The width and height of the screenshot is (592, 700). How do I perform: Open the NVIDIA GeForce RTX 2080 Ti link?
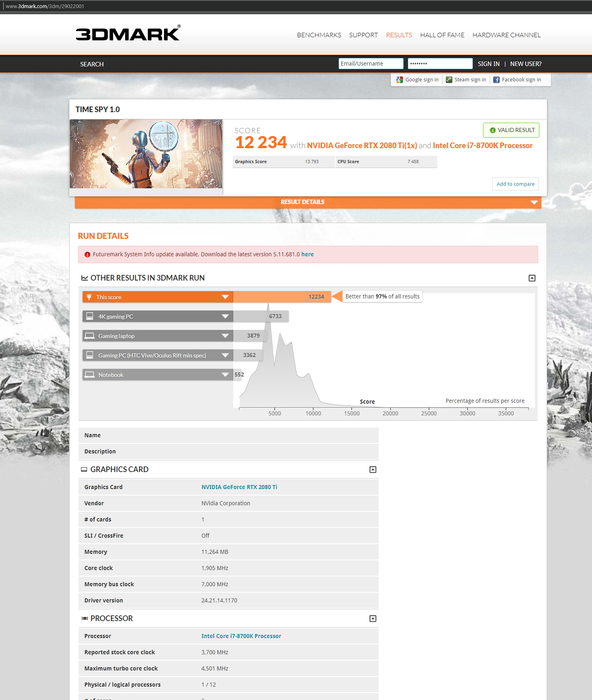tap(239, 487)
